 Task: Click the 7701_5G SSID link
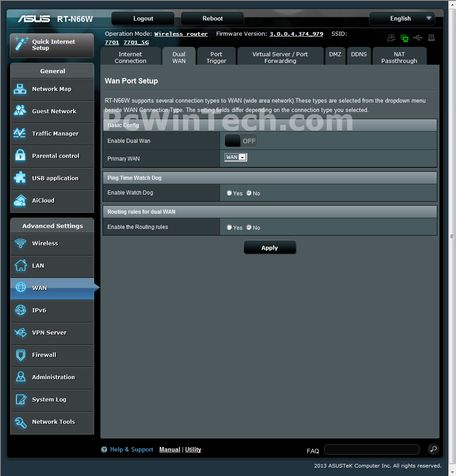point(136,42)
